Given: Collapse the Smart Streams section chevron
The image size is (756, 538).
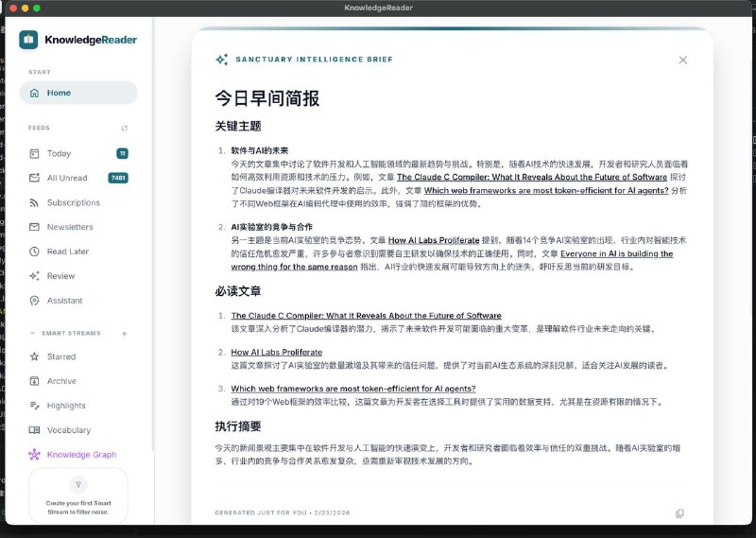Looking at the screenshot, I should click(x=32, y=333).
